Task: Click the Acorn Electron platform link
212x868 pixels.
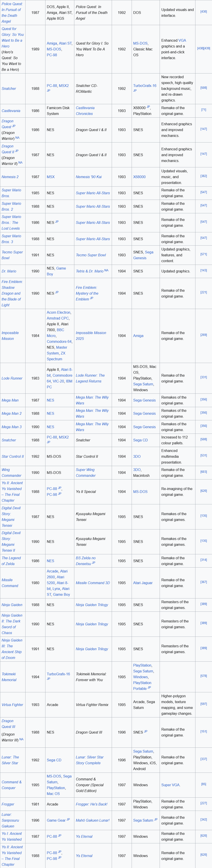Action: [x=59, y=312]
